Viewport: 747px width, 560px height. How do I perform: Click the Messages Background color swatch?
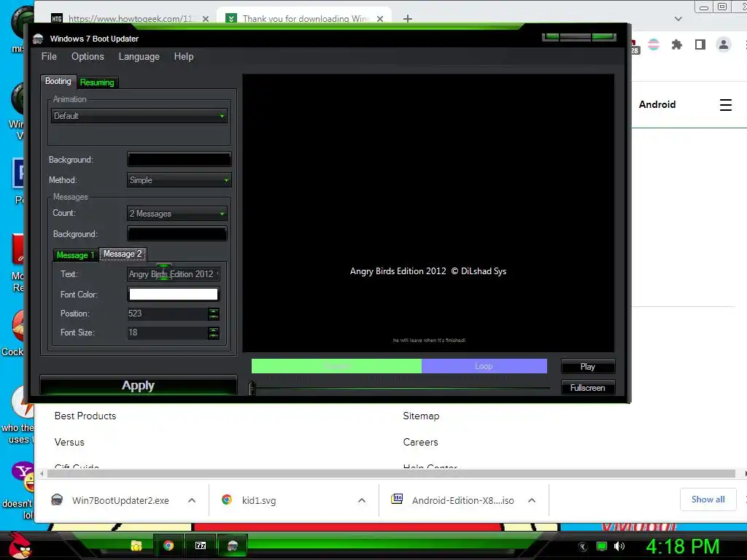177,234
